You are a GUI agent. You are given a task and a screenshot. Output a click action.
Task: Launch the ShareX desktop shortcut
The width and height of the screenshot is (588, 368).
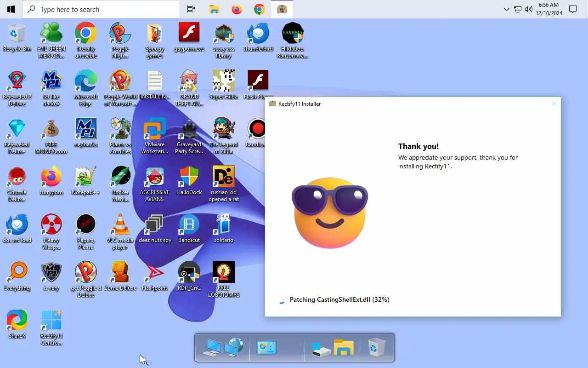(x=17, y=325)
